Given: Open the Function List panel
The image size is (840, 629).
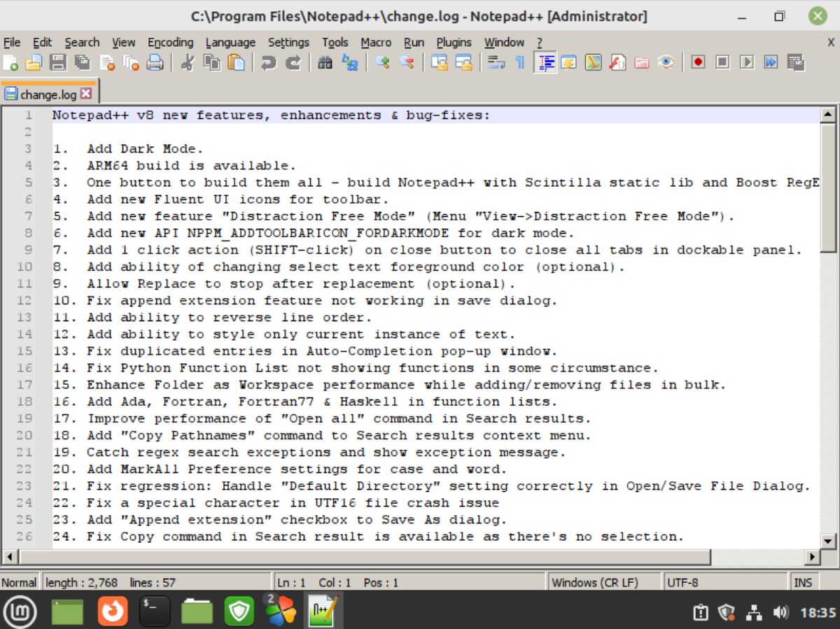Looking at the screenshot, I should coord(617,62).
